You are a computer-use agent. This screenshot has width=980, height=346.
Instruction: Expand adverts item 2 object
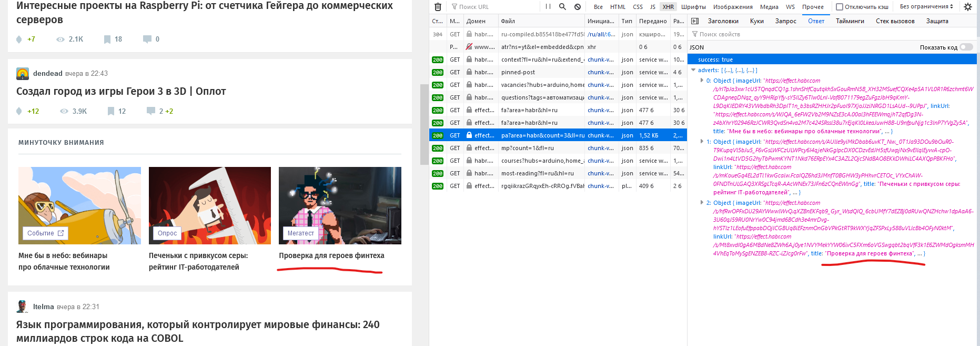[x=702, y=203]
